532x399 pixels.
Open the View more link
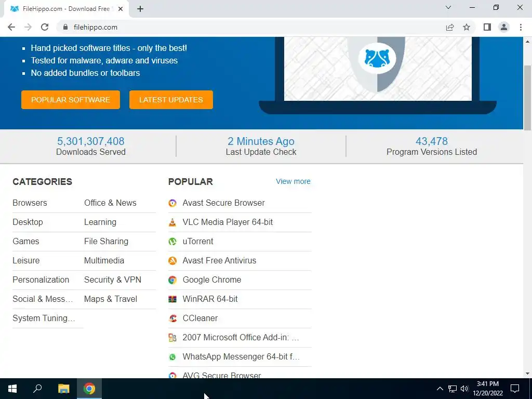coord(293,181)
